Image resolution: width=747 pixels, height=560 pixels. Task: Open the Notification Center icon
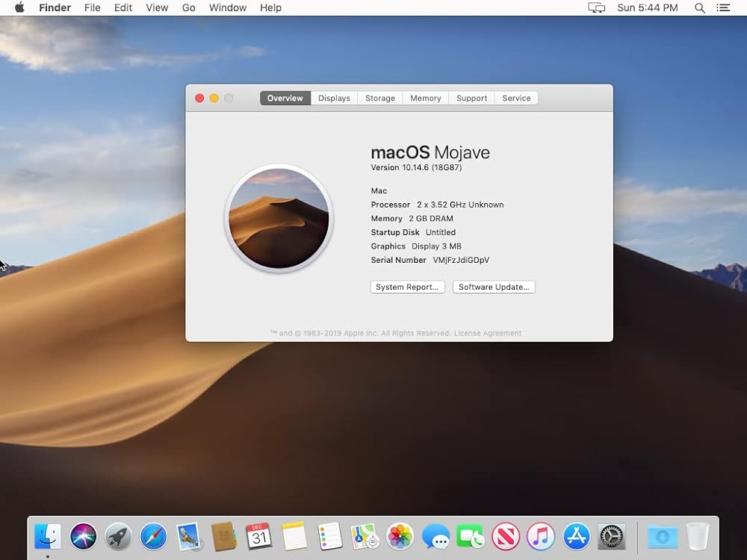pos(723,7)
